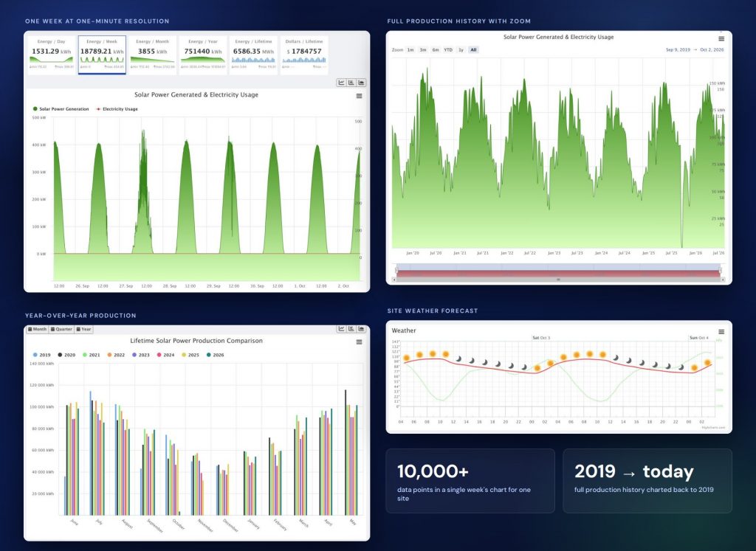Click left arrow of navigator scrollbar
Viewport: 756px width, 551px height.
[x=395, y=280]
